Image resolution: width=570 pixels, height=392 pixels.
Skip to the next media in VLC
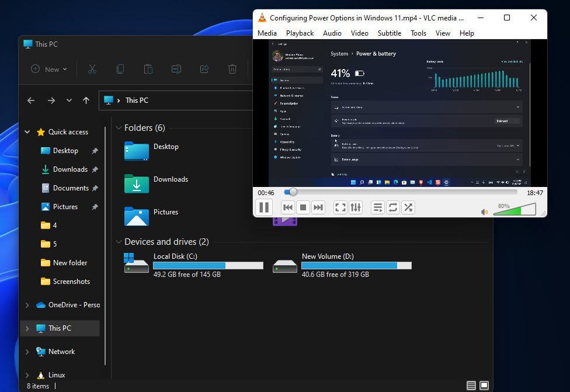(318, 207)
